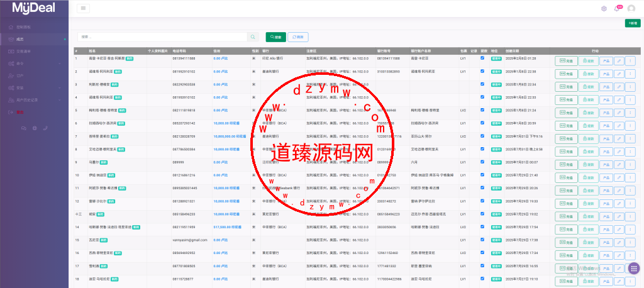Open more-options menu for row 089999
The height and width of the screenshot is (288, 644).
tap(630, 165)
